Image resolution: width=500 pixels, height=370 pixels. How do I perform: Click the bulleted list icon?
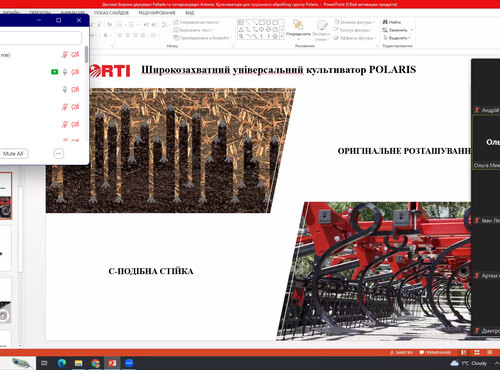click(120, 25)
